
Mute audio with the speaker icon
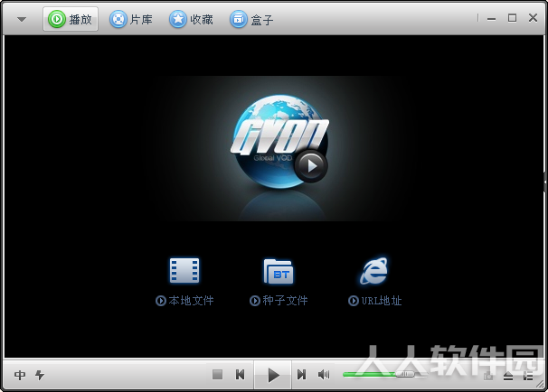coord(324,375)
